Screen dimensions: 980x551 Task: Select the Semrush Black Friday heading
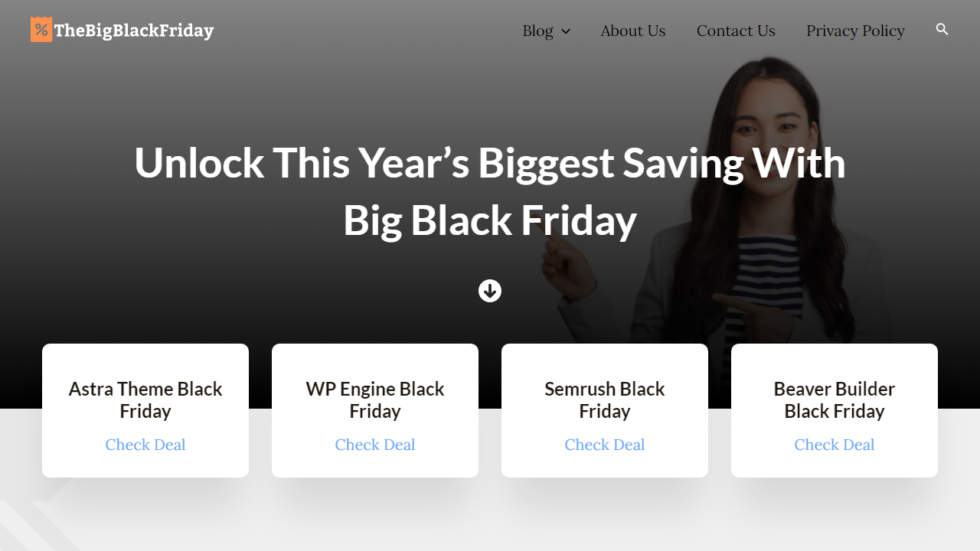coord(604,399)
